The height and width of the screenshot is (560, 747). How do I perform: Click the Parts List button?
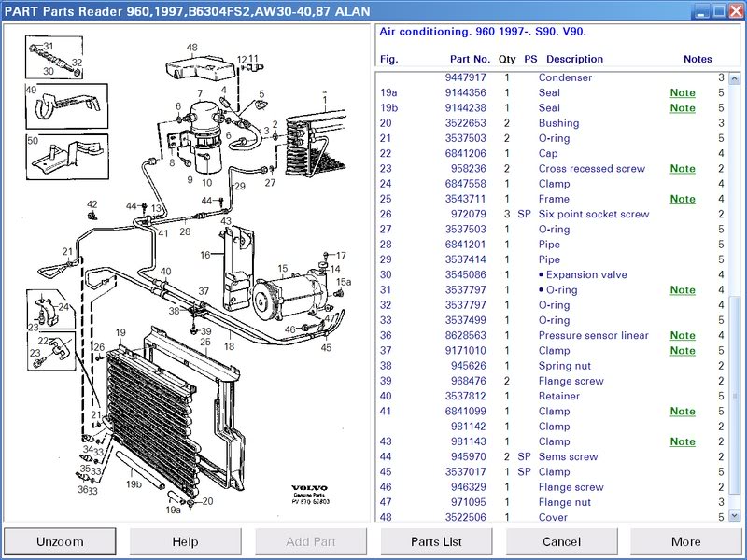click(435, 541)
